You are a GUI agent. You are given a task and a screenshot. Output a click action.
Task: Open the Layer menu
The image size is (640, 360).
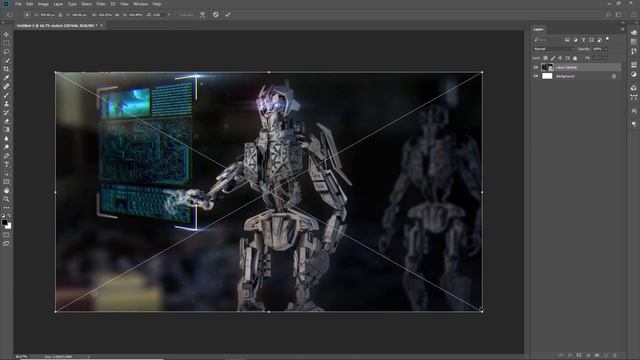pyautogui.click(x=58, y=4)
